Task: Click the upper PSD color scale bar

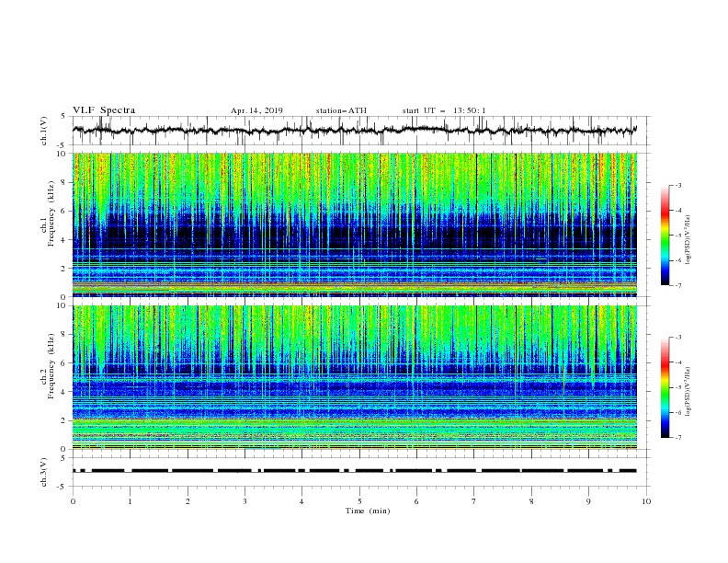Action: pyautogui.click(x=665, y=236)
